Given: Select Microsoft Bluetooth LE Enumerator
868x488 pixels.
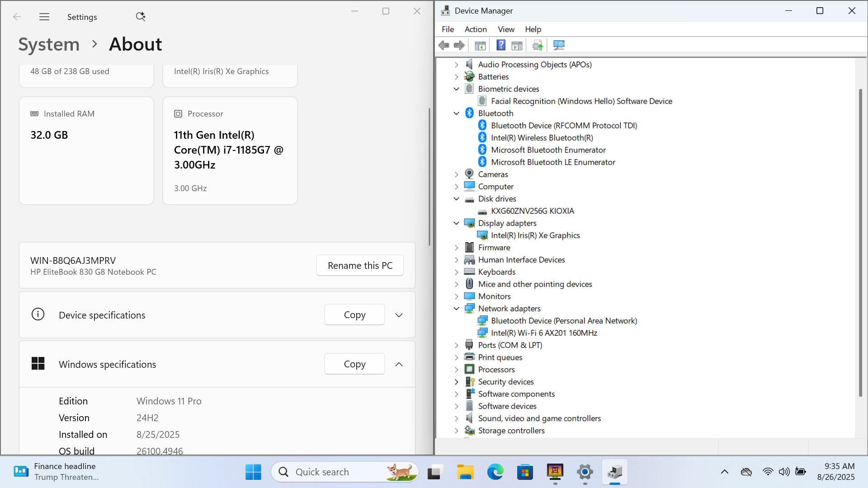Looking at the screenshot, I should tap(553, 162).
